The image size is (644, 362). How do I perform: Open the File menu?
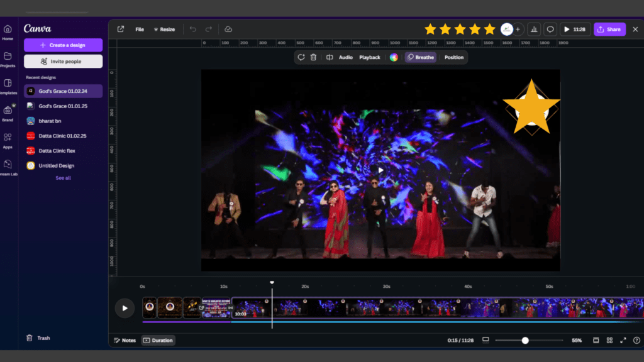pyautogui.click(x=140, y=30)
